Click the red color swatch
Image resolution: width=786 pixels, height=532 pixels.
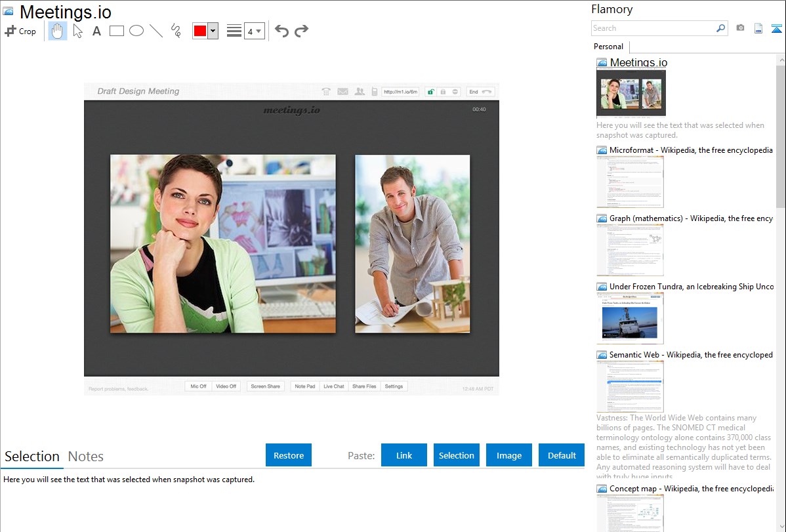click(x=200, y=31)
